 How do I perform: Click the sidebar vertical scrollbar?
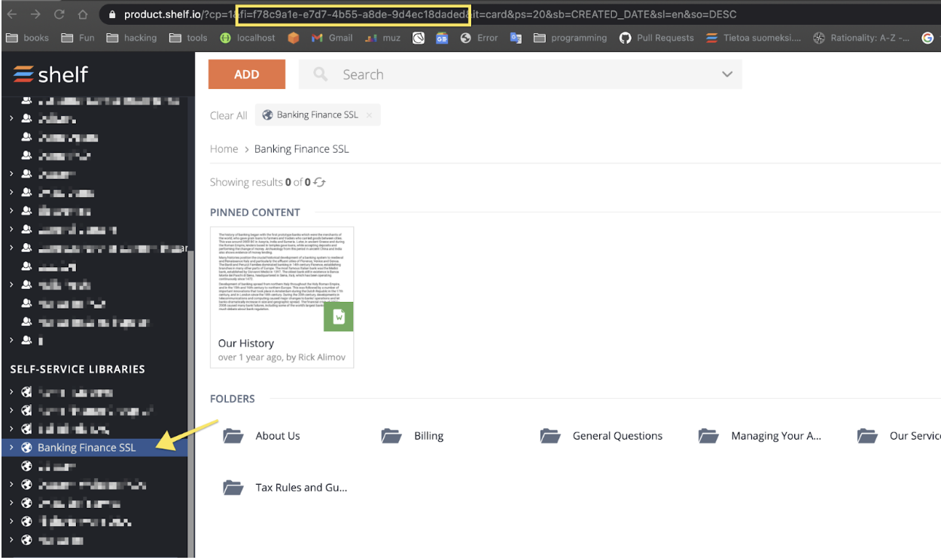pos(191,403)
